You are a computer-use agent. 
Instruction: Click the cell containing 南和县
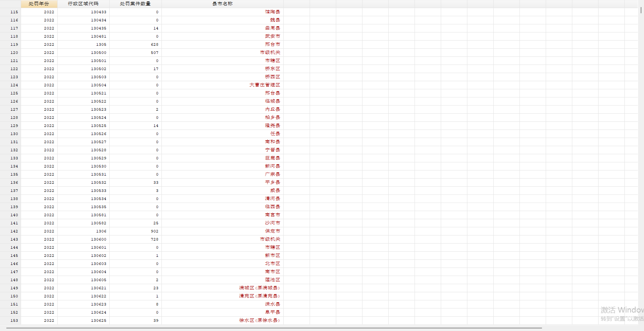[222, 142]
